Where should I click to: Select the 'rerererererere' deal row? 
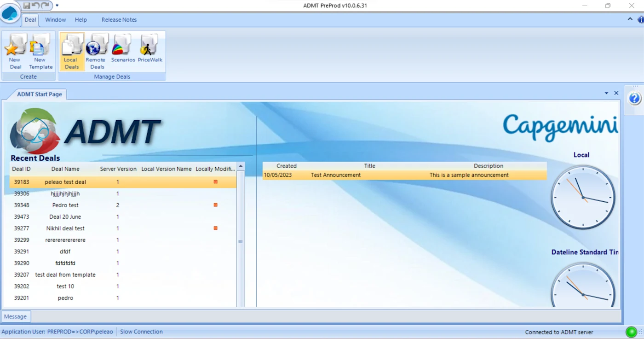point(123,240)
